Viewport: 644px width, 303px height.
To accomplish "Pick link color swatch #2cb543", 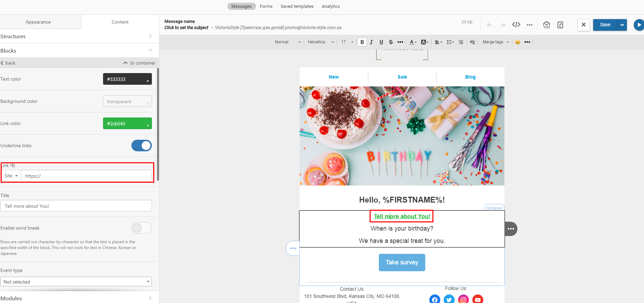I will click(127, 123).
